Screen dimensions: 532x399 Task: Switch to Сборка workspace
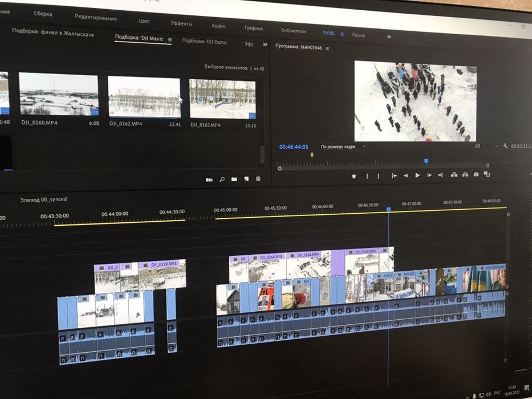[x=43, y=14]
